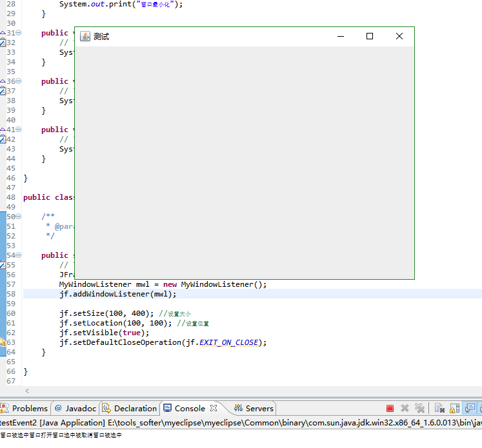Clear the console output
This screenshot has width=482, height=448.
(x=439, y=408)
